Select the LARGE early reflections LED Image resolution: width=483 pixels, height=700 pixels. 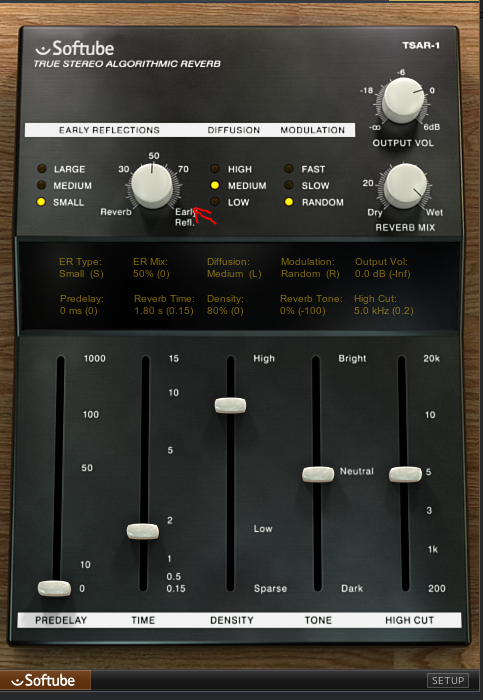tap(42, 169)
